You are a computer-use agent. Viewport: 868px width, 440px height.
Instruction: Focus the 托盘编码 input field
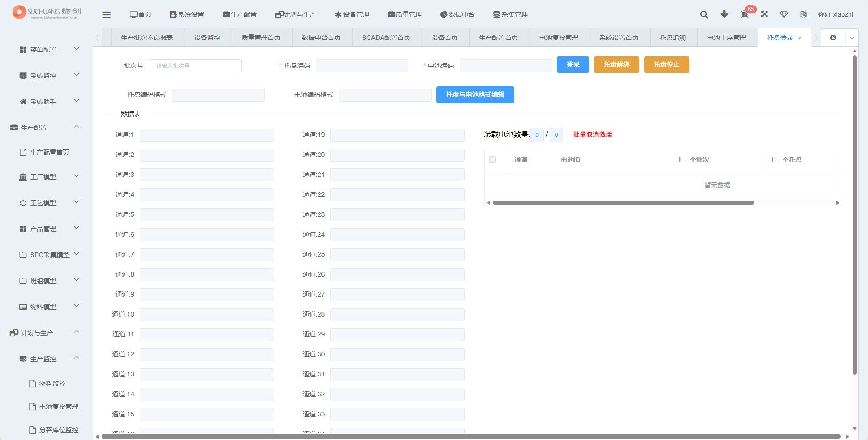tap(362, 66)
